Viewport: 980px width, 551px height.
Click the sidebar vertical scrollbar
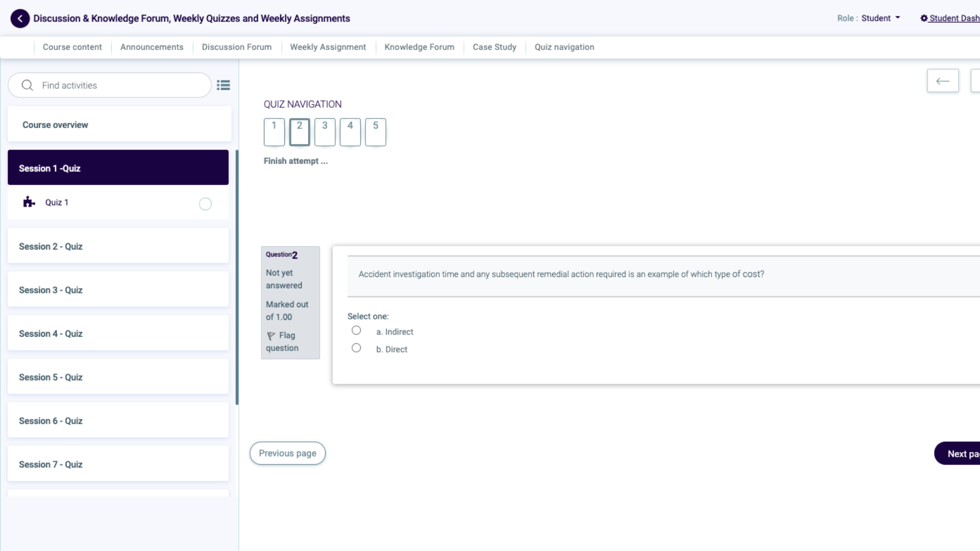pyautogui.click(x=237, y=278)
